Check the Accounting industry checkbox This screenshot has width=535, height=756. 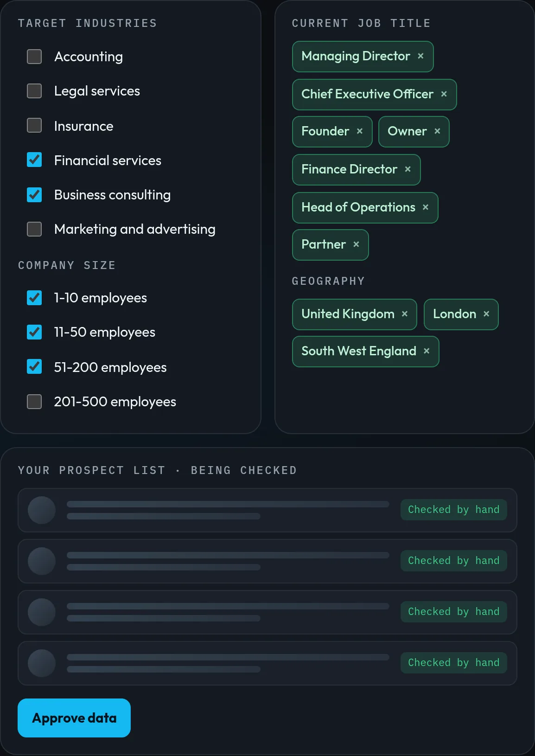[34, 57]
